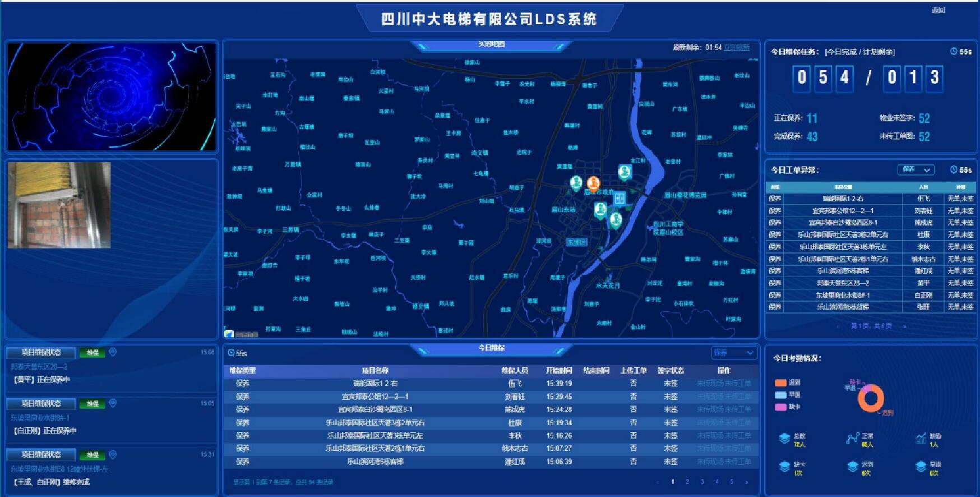The height and width of the screenshot is (497, 980).
Task: Go to page 5 of 今日维保 table
Action: [x=732, y=482]
